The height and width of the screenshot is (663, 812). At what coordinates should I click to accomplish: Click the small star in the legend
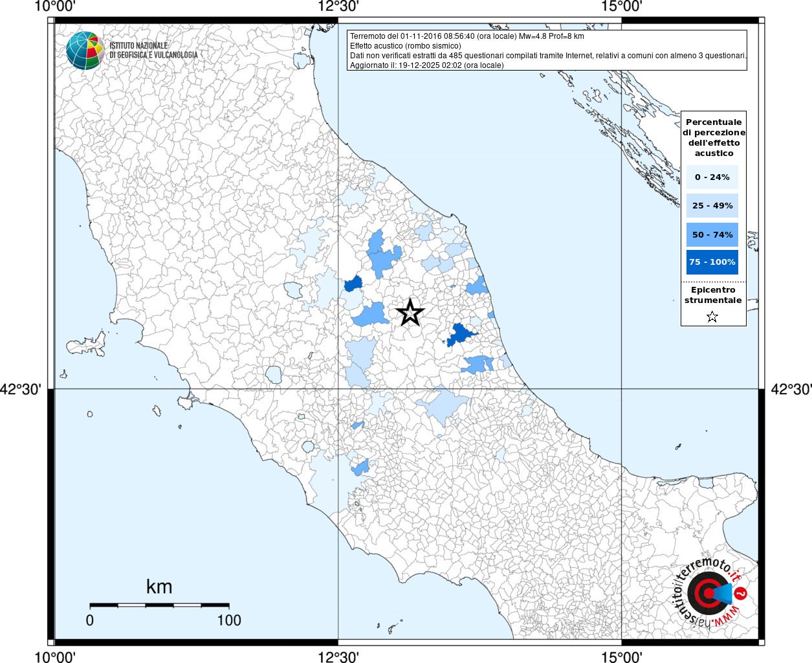pyautogui.click(x=712, y=317)
